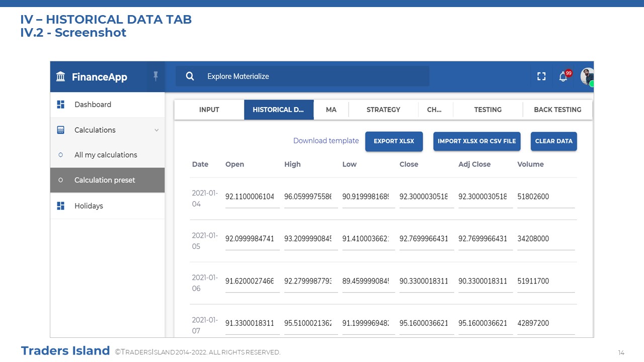644x362 pixels.
Task: Click the 2021-01-06 date cell
Action: pos(205,283)
